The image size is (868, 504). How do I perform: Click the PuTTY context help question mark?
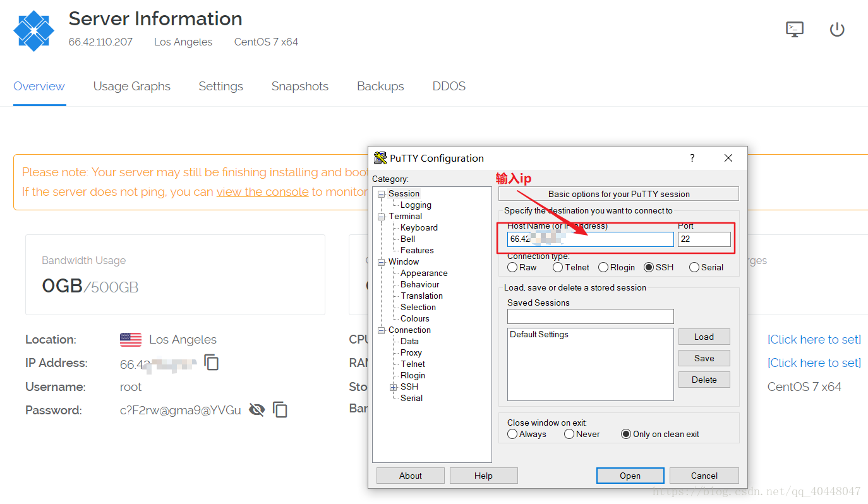[692, 158]
